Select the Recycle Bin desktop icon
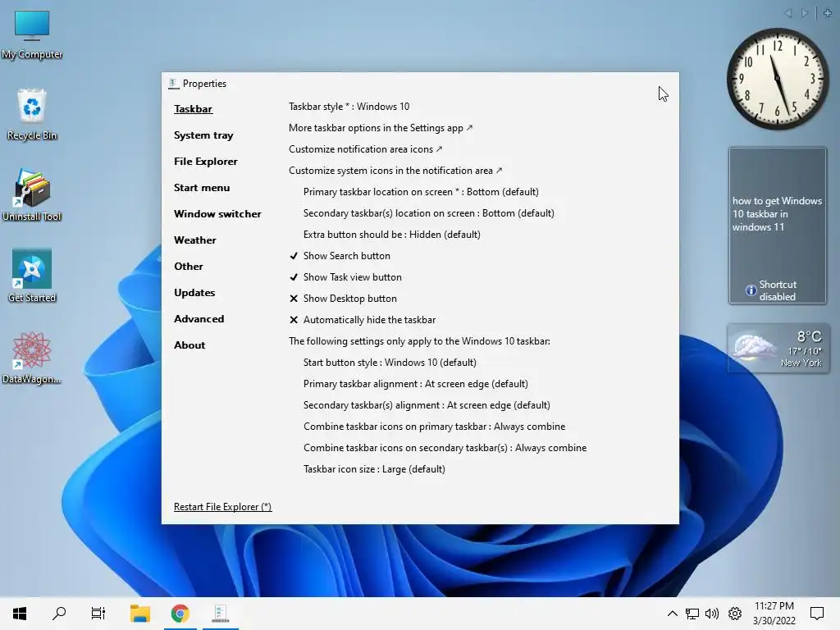Image resolution: width=840 pixels, height=630 pixels. tap(32, 115)
